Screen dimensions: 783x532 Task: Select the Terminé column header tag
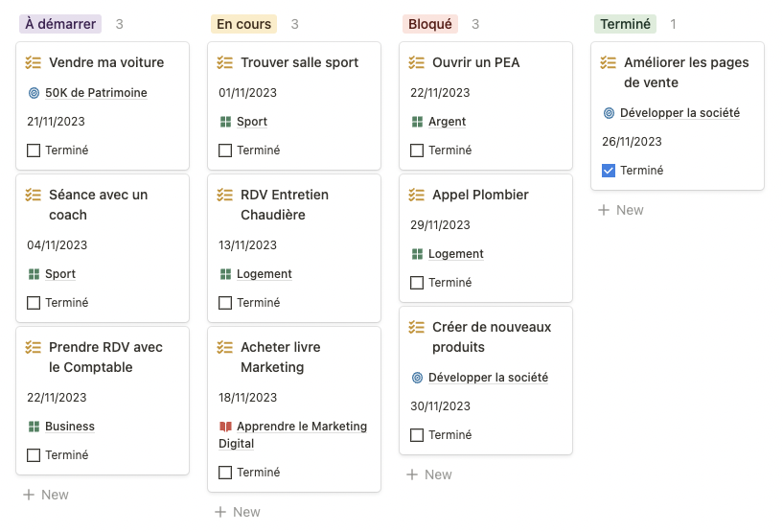click(625, 24)
